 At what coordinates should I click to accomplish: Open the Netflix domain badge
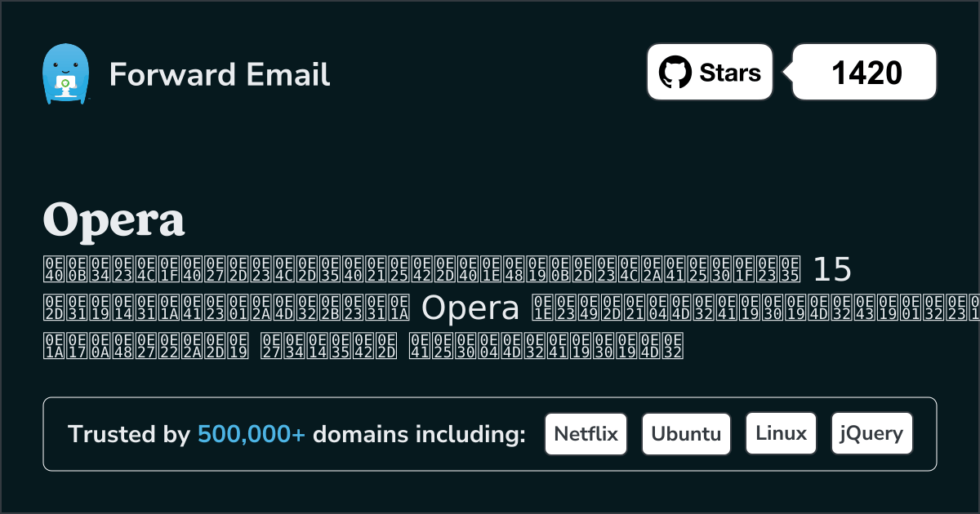(x=586, y=433)
